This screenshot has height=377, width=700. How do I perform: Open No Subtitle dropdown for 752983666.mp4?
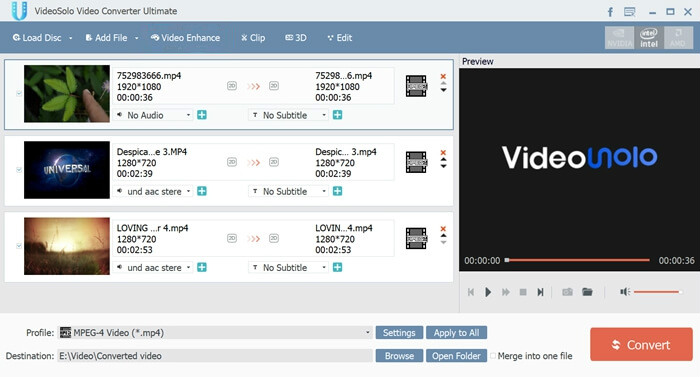coord(288,115)
